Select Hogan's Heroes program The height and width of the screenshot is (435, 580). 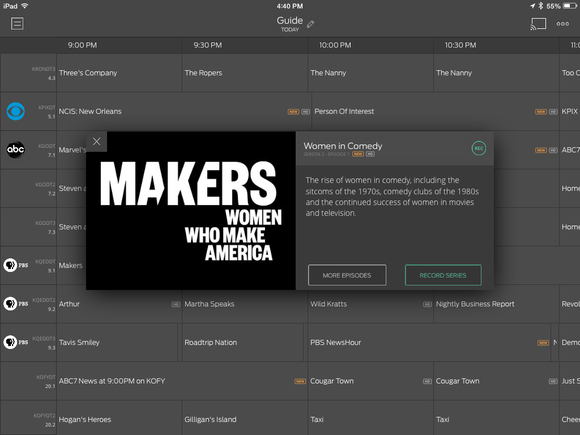pos(119,419)
